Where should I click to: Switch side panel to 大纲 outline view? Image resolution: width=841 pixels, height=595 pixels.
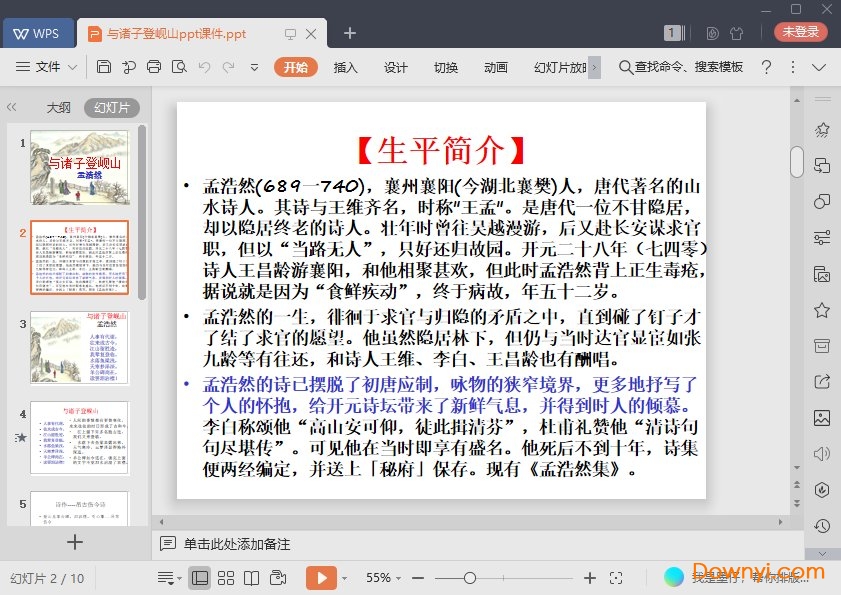58,108
